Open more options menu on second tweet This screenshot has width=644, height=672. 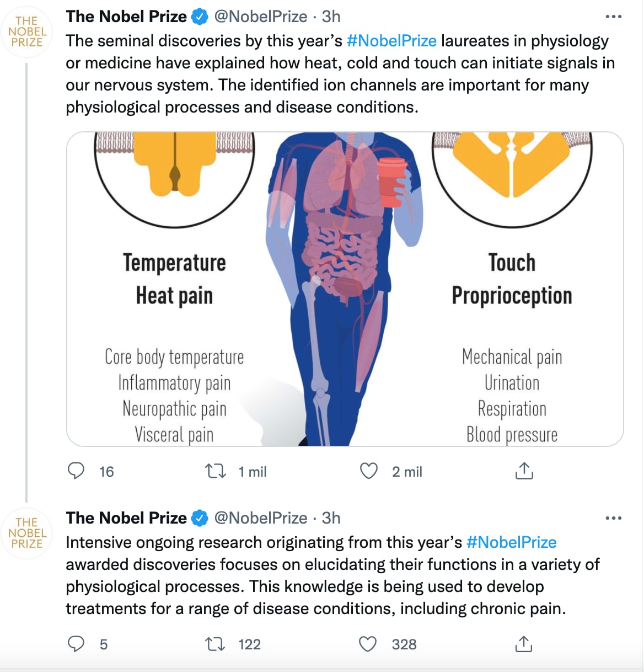point(613,519)
